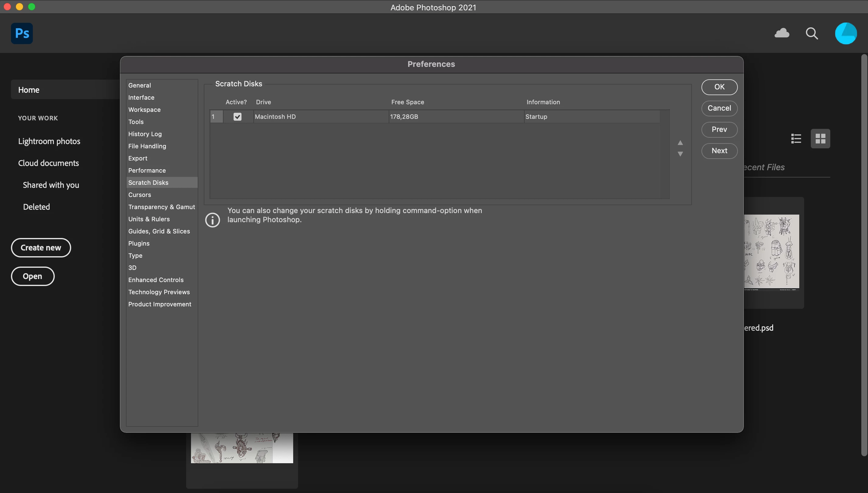Go to the Next preferences page
Viewport: 868px width, 493px height.
point(719,151)
